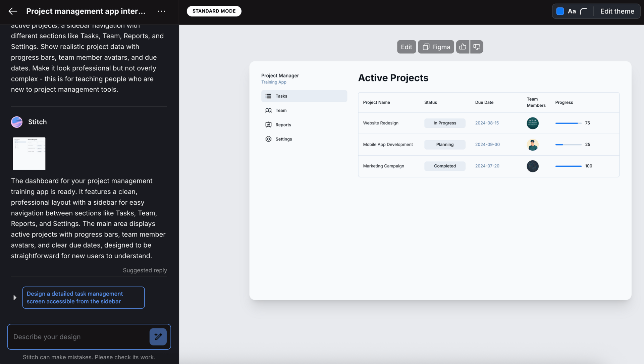Click the progress value 100
Image resolution: width=644 pixels, height=364 pixels.
(x=589, y=166)
